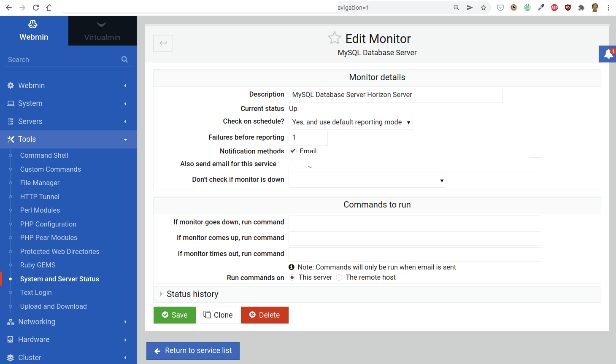Click the red Delete button
The image size is (616, 364).
point(265,315)
